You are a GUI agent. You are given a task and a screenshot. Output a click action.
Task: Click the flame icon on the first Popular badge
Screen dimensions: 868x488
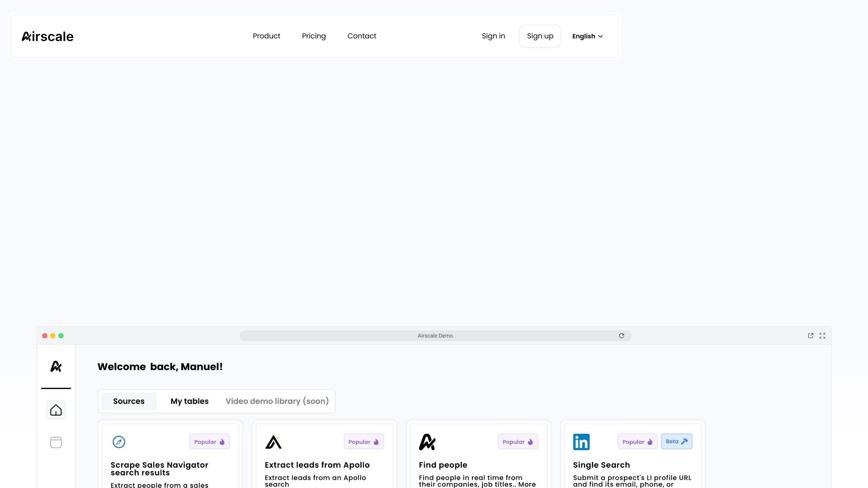coord(222,441)
